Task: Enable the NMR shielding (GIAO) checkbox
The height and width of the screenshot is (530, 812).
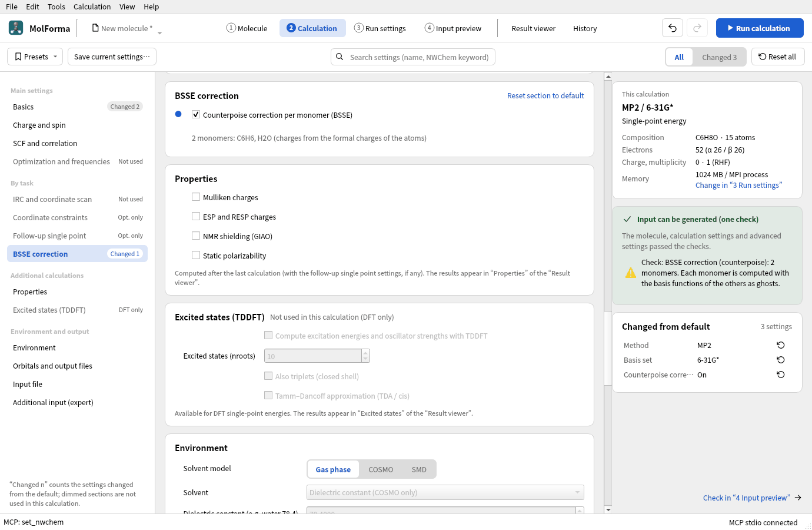Action: [196, 236]
